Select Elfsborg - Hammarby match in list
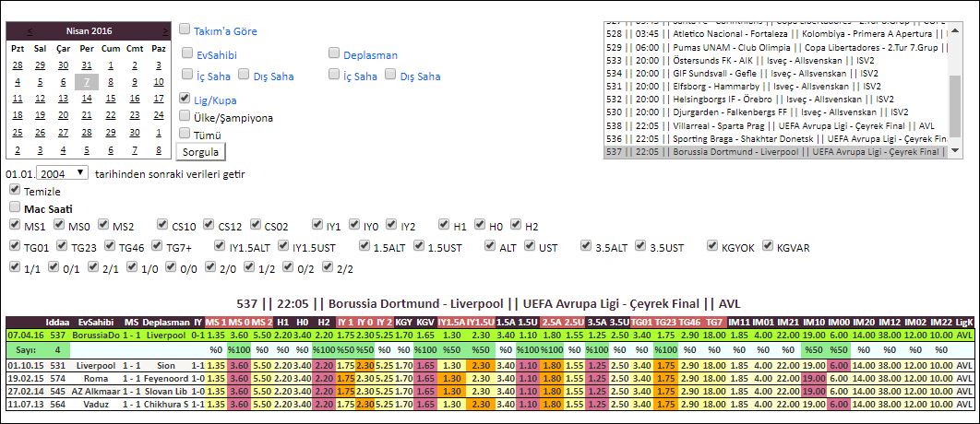Screen dimensions: 980x424 point(775,86)
